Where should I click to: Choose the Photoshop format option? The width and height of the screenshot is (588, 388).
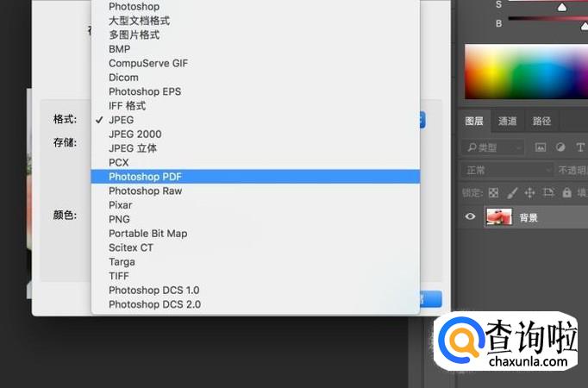[255, 7]
